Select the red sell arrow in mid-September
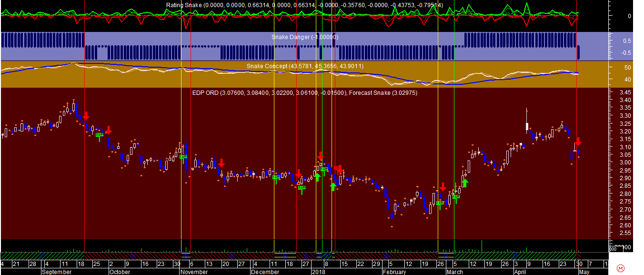Image resolution: width=644 pixels, height=275 pixels. click(x=86, y=115)
